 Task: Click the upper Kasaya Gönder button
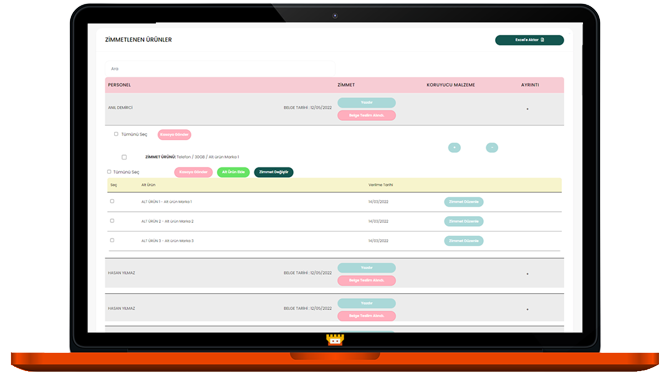175,134
